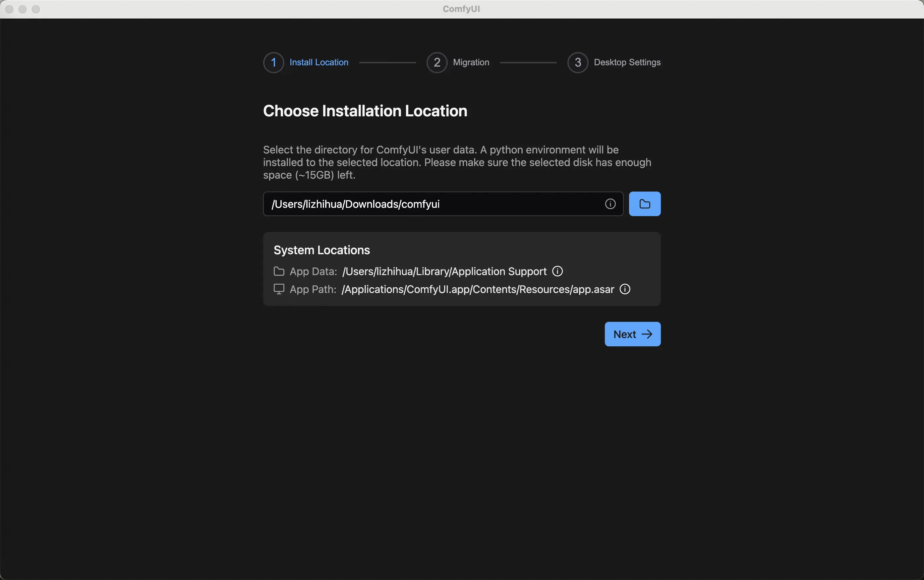Minimize the ComfyUI window
The image size is (924, 580).
point(23,9)
